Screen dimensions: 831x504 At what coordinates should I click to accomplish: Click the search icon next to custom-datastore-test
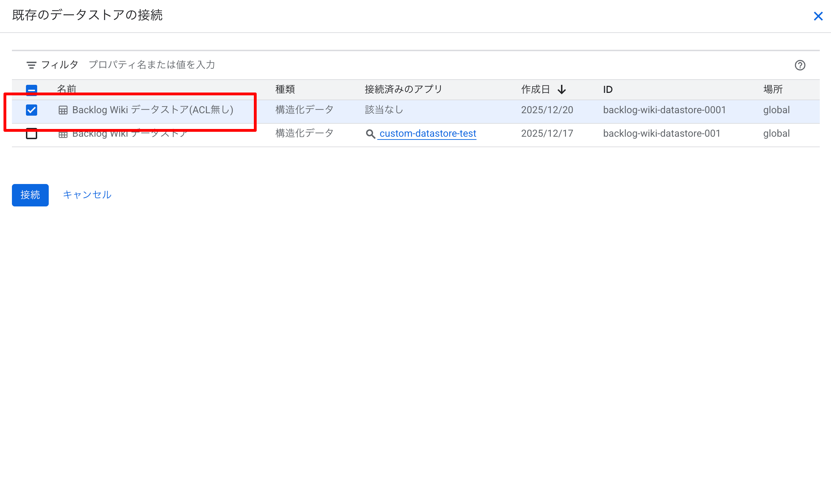(370, 134)
